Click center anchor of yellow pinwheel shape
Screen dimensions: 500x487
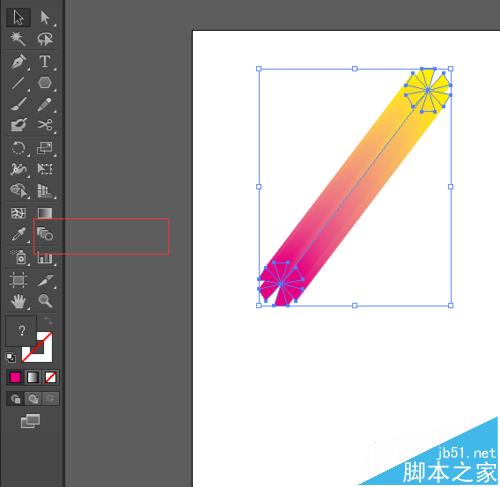(428, 90)
